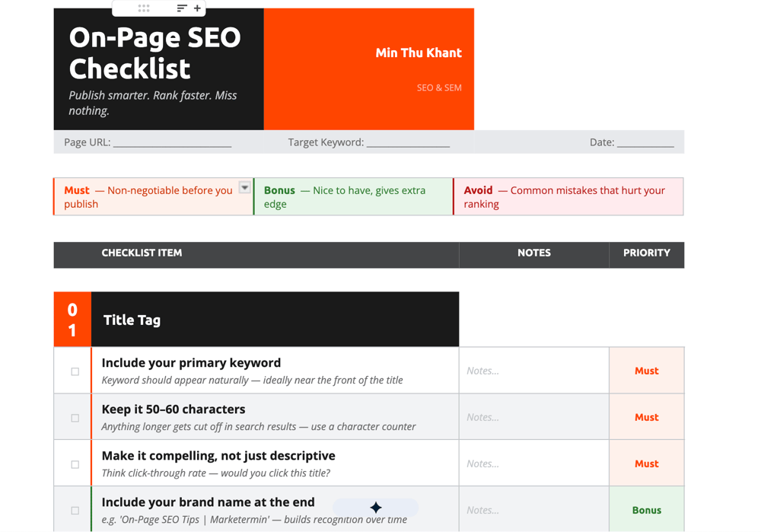Viewport: 761px width, 532px height.
Task: Click the Title Tag section heading
Action: tap(132, 320)
